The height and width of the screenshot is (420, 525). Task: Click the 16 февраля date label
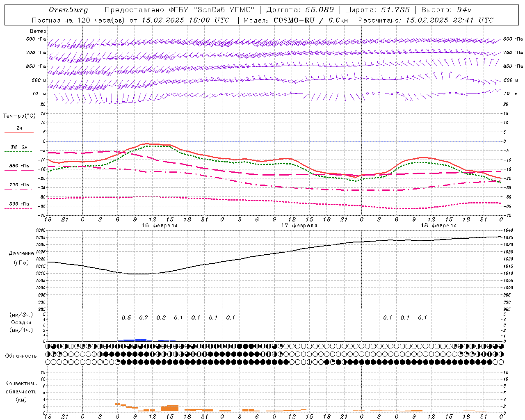coord(160,226)
